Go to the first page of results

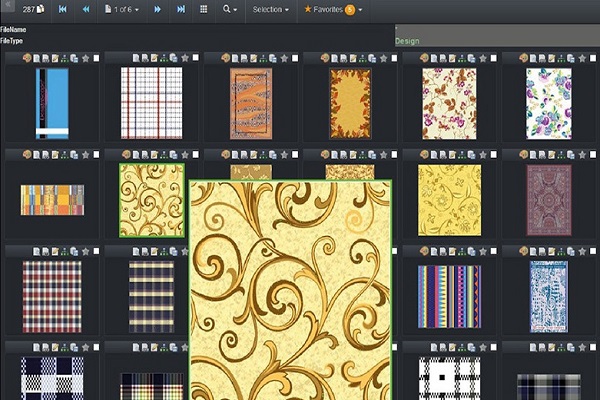tap(62, 9)
